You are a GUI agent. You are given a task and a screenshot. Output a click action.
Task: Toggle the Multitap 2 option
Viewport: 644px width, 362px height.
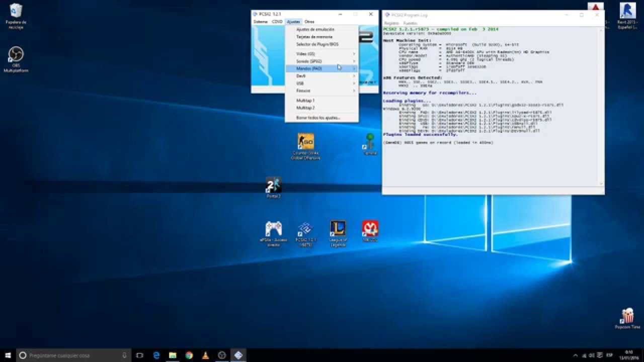(321, 108)
